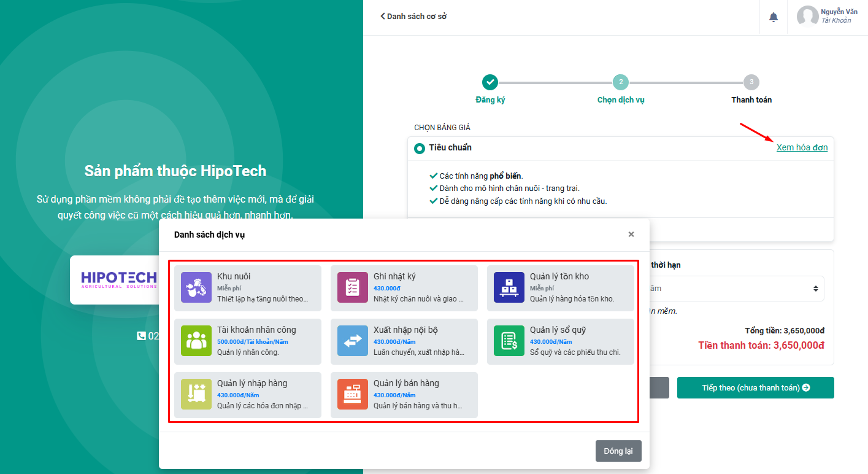868x474 pixels.
Task: Open the notification bell
Action: [x=774, y=17]
